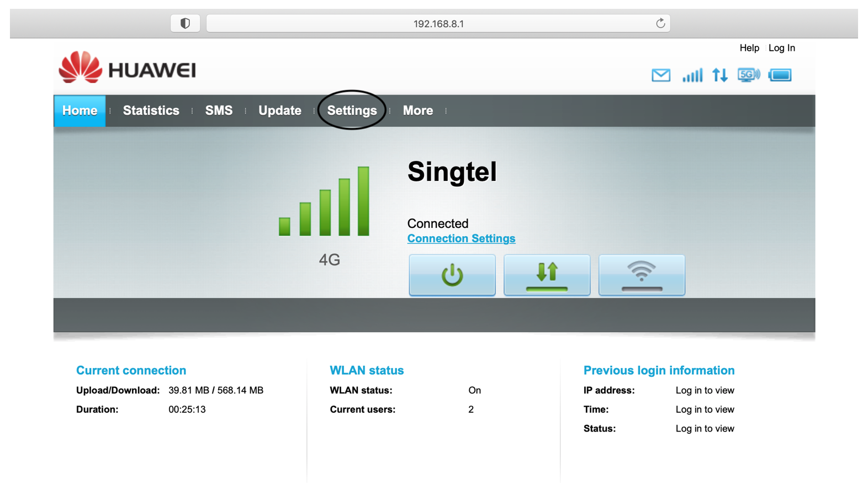Image resolution: width=868 pixels, height=490 pixels.
Task: Click the Current users value 2
Action: click(471, 409)
